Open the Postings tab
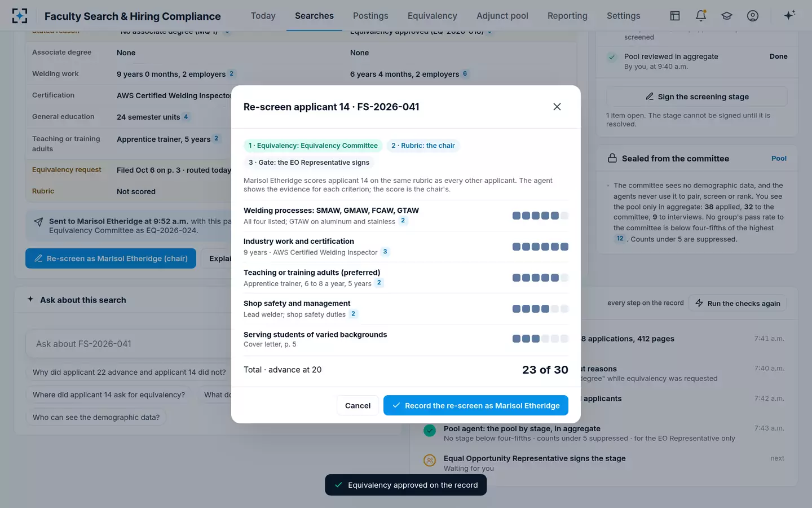Screen dimensions: 812x508 (x=370, y=16)
